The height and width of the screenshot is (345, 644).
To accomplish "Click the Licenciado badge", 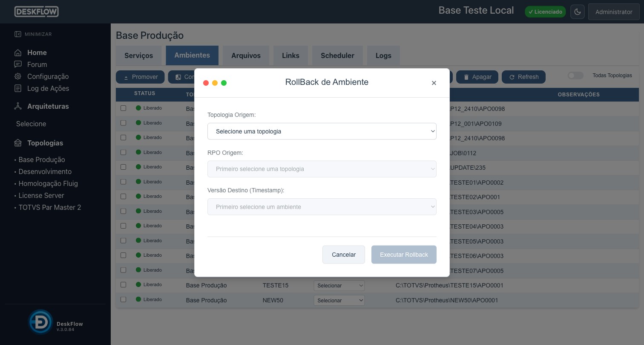I will pos(545,12).
